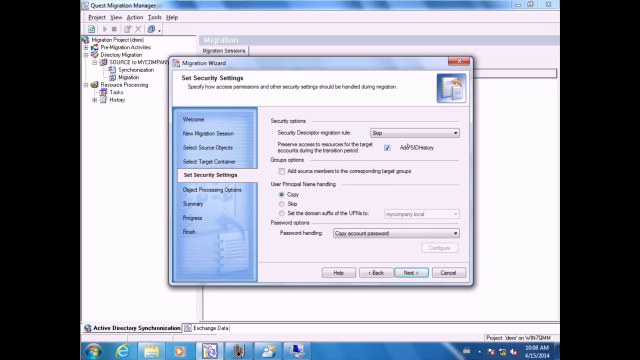Click the properties toolbar icon
Screen dimensions: 640x360
128,29
